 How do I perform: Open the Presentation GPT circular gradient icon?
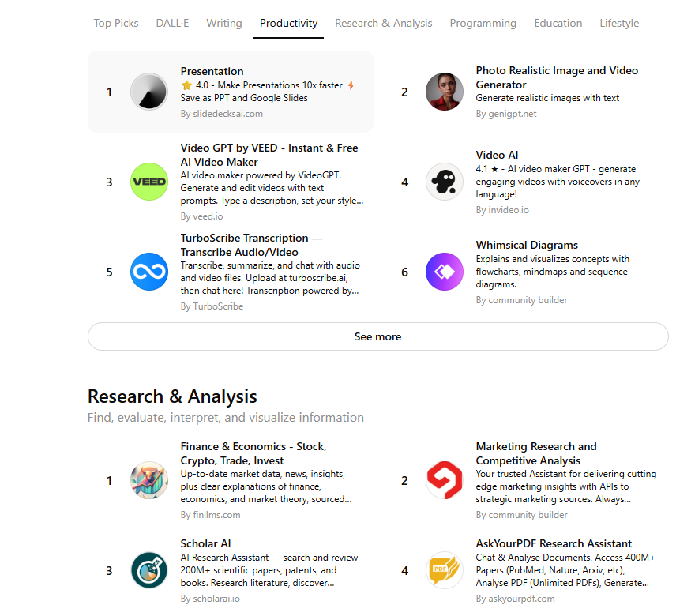pyautogui.click(x=149, y=92)
